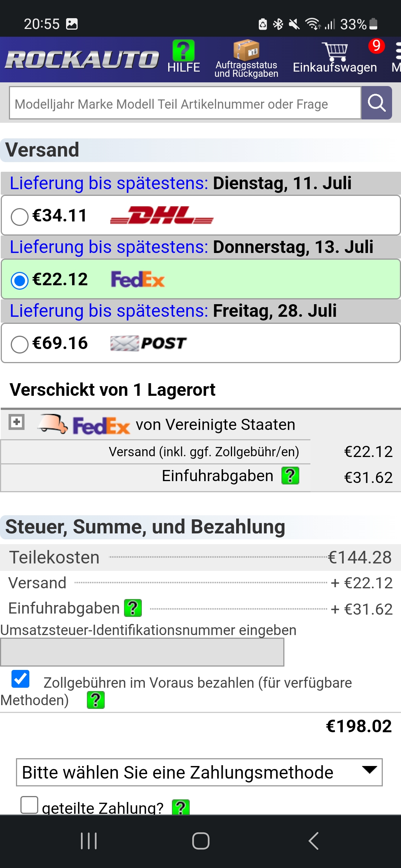Select the €34.11 DHL shipping option

click(x=20, y=216)
